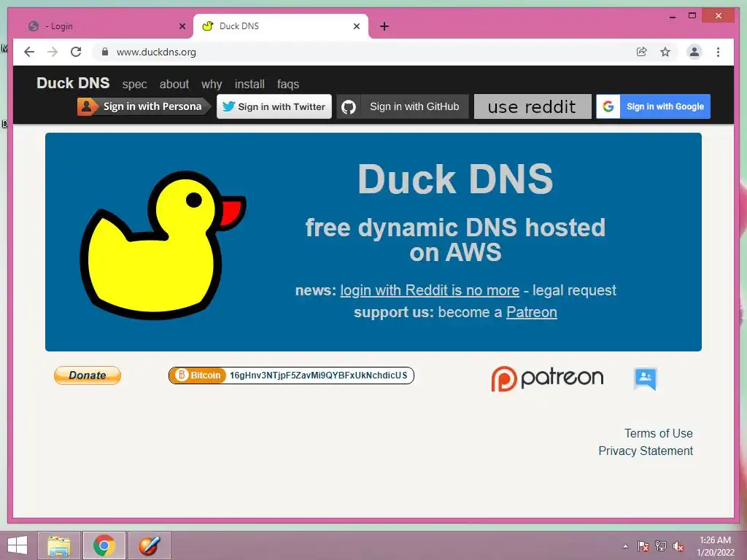Open the Chrome profile avatar

tap(694, 52)
